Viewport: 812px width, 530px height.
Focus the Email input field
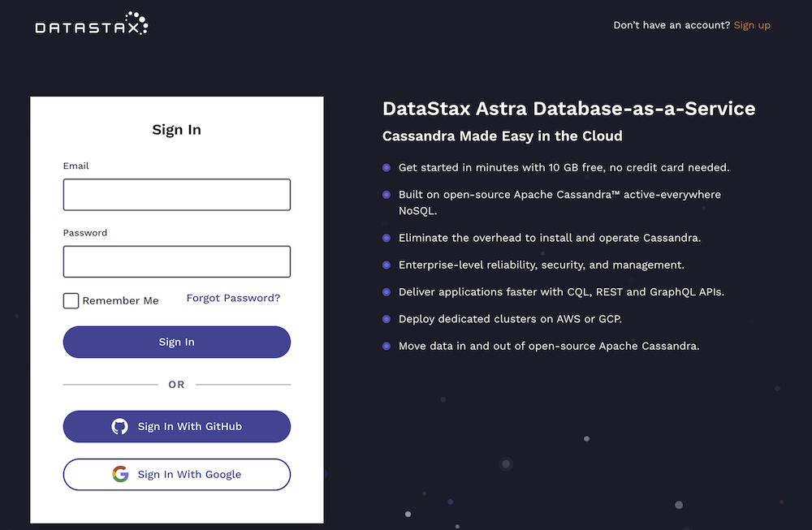pos(176,195)
